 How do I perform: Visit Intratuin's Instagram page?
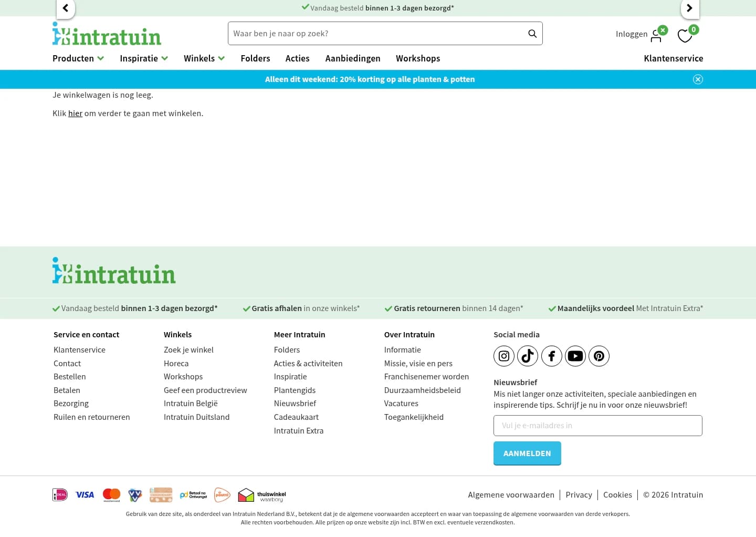[x=504, y=356]
